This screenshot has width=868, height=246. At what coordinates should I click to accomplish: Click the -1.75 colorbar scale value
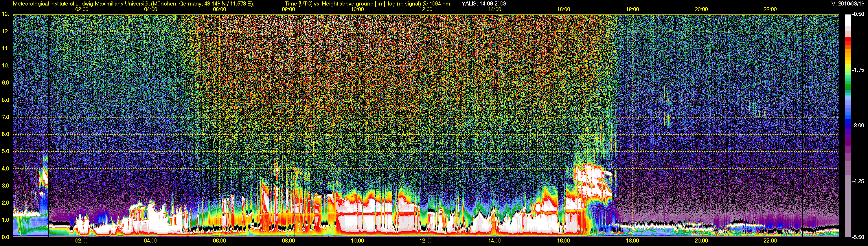(858, 70)
